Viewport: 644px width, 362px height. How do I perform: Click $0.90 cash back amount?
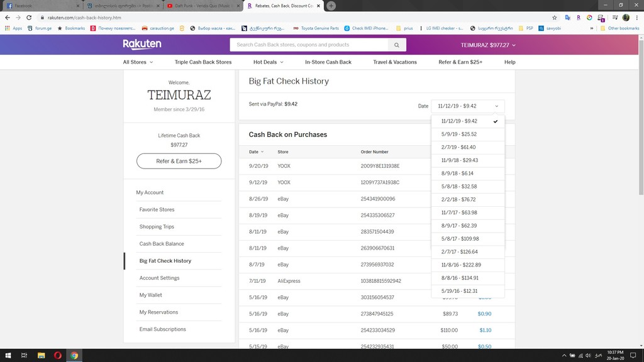(484, 314)
